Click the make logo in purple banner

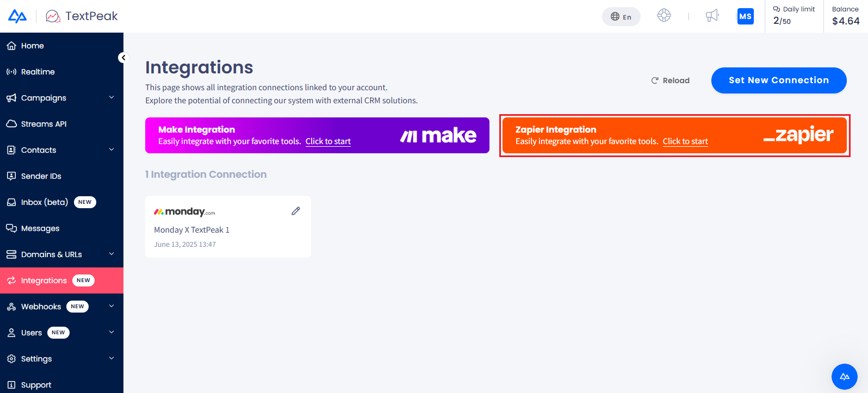click(438, 135)
